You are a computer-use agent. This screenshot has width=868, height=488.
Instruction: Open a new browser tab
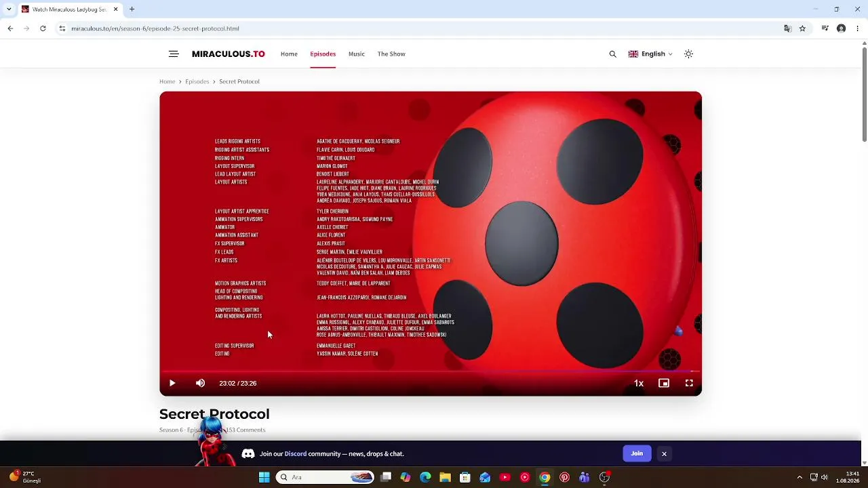(132, 9)
